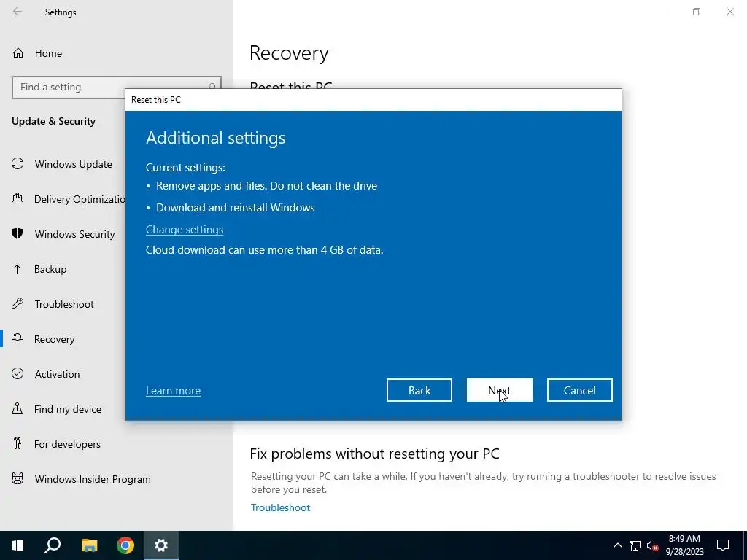Minimize the Settings window
Image resolution: width=747 pixels, height=560 pixels.
[662, 12]
